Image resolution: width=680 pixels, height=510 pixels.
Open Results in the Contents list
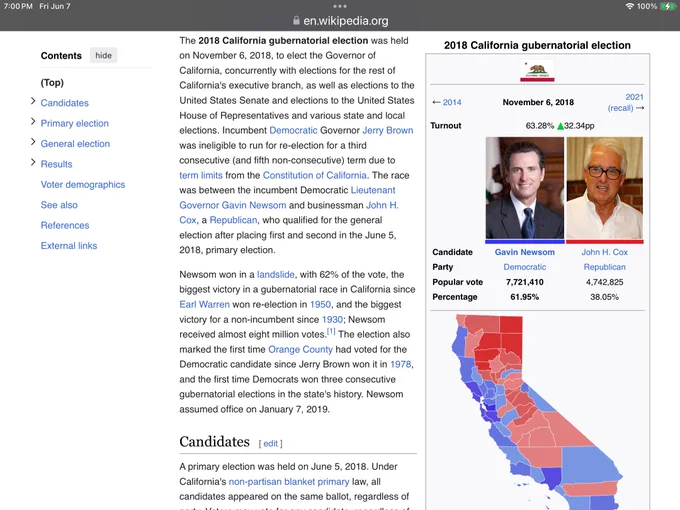pyautogui.click(x=56, y=164)
